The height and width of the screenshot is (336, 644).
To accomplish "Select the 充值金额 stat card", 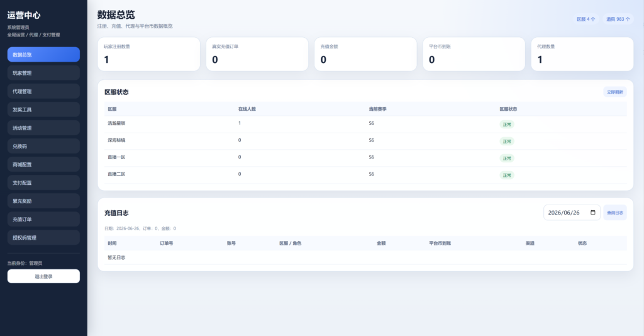I will [365, 54].
